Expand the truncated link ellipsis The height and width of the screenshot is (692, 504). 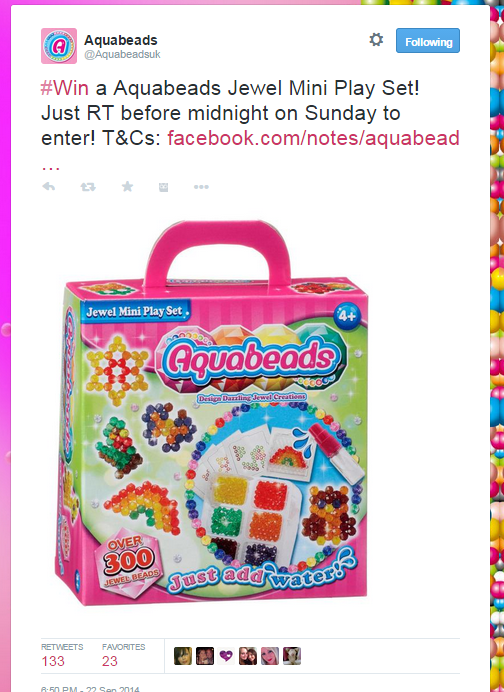pyautogui.click(x=50, y=168)
